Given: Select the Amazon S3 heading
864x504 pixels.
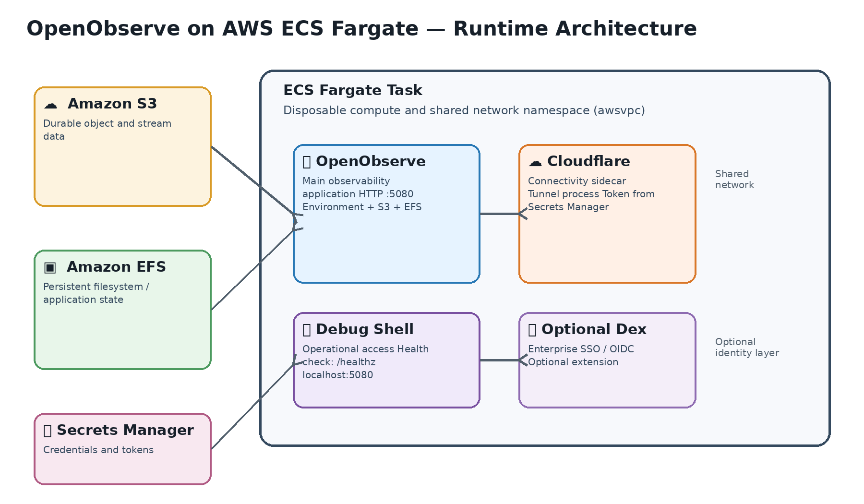Looking at the screenshot, I should point(112,104).
